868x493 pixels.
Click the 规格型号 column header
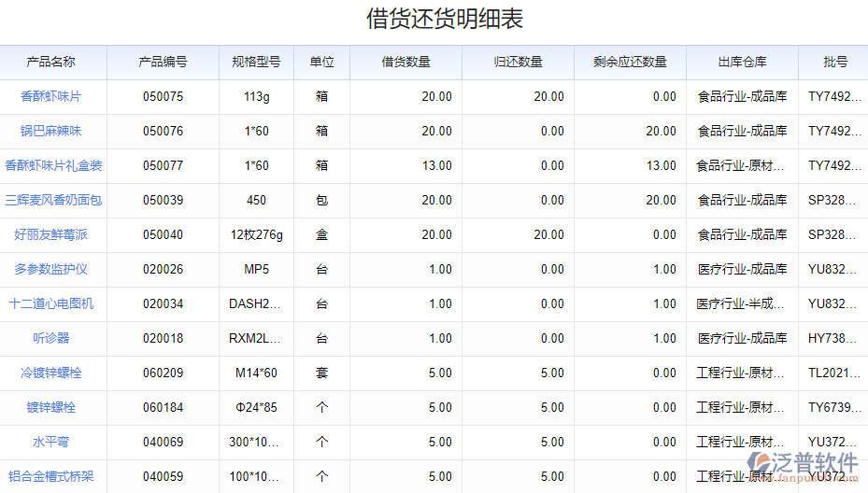256,62
